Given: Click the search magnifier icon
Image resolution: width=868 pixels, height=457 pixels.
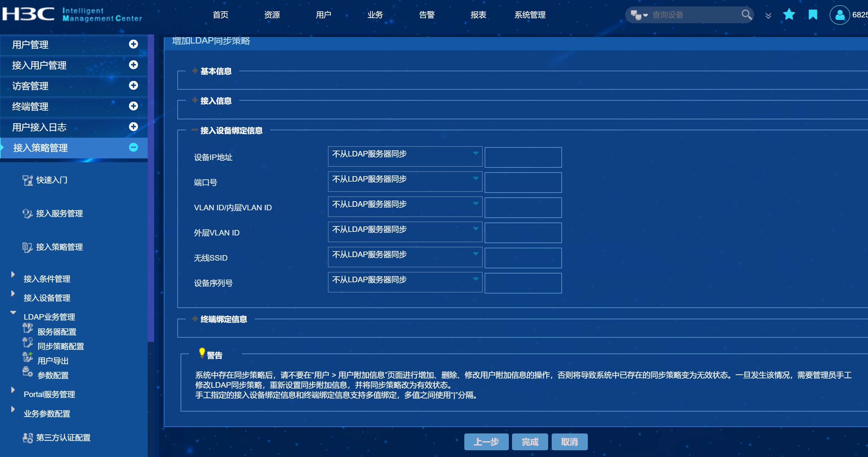Looking at the screenshot, I should [746, 15].
